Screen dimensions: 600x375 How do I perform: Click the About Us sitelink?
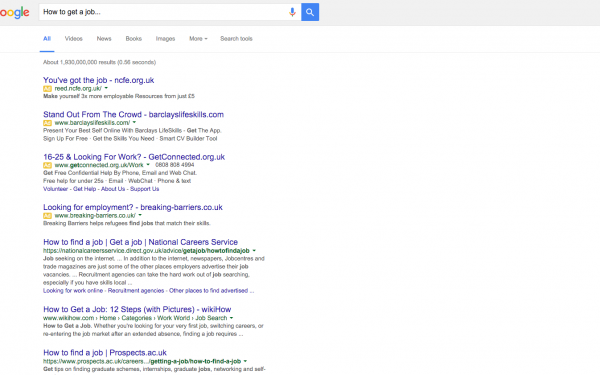tap(113, 189)
